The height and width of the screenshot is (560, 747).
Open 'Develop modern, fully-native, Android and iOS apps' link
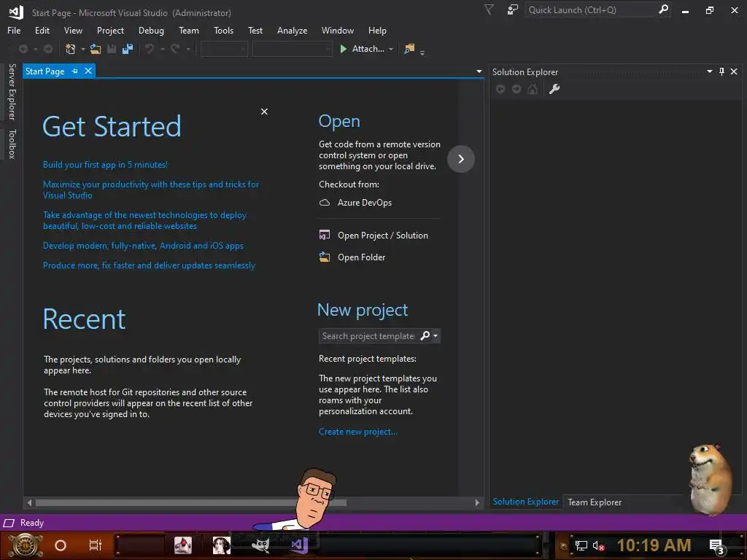click(x=143, y=246)
